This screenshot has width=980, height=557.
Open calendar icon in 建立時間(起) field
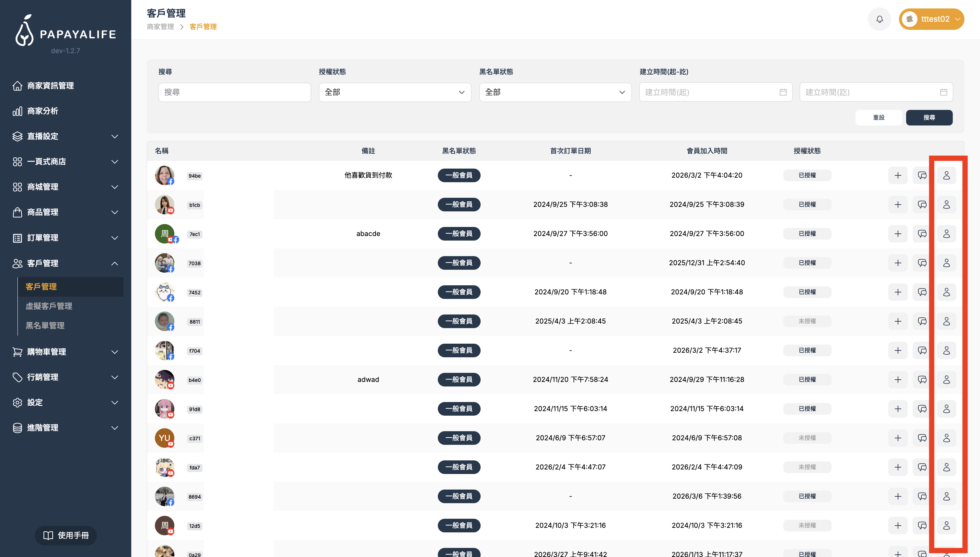click(x=783, y=92)
